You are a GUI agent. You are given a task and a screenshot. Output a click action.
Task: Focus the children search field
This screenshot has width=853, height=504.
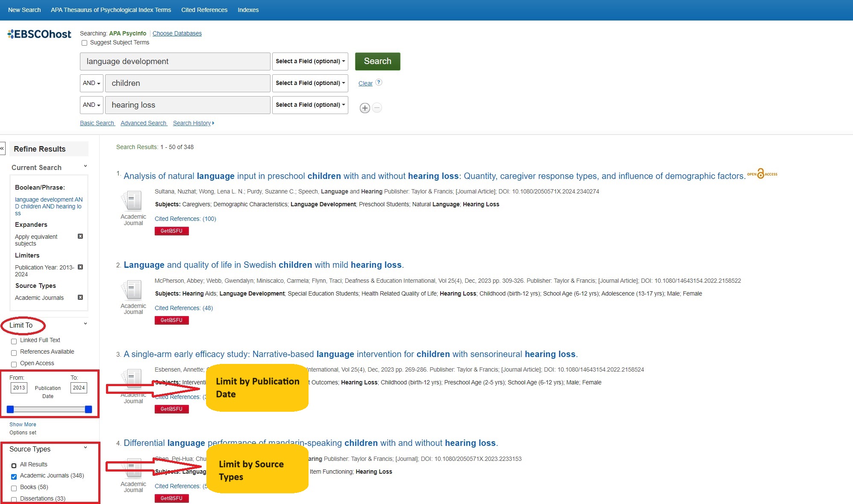188,83
